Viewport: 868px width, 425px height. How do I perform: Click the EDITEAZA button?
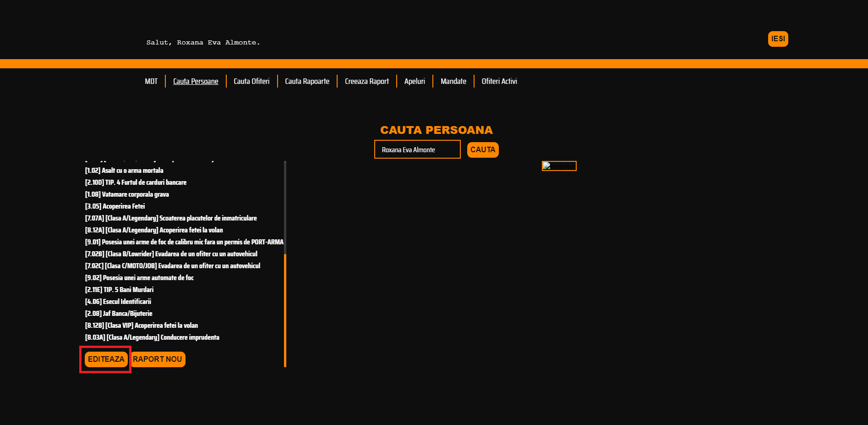pyautogui.click(x=106, y=359)
